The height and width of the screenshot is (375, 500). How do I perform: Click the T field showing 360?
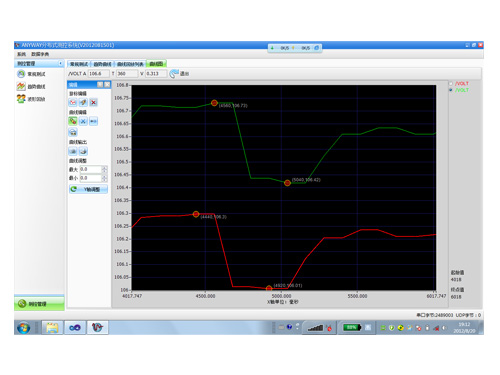(127, 74)
